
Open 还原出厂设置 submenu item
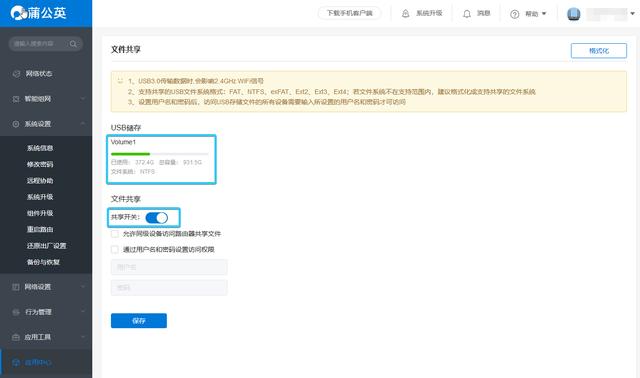47,246
